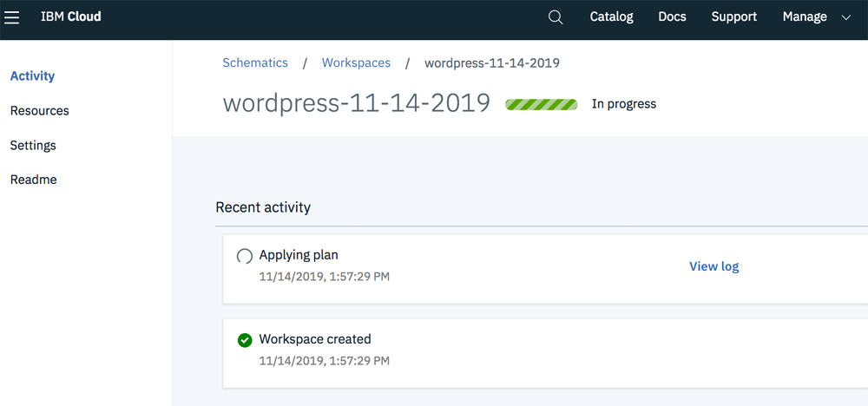Click the Applying plan spinner icon
868x406 pixels.
[x=244, y=257]
